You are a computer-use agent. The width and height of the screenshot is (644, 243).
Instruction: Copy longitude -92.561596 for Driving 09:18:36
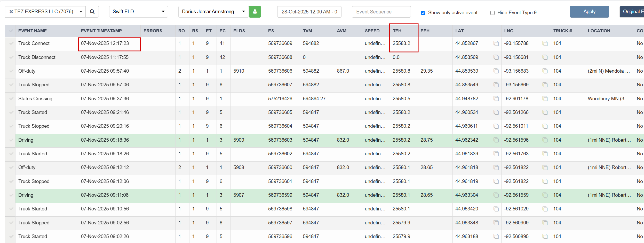[x=545, y=140]
